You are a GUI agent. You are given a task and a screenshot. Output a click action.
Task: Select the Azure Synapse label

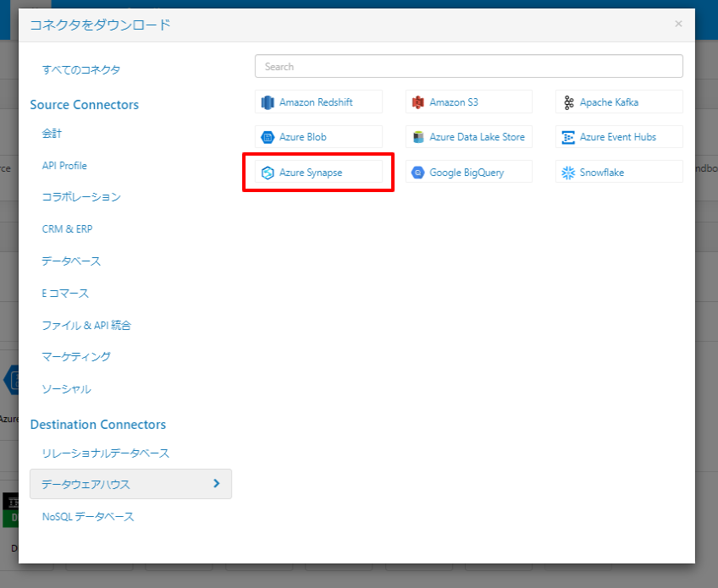311,173
